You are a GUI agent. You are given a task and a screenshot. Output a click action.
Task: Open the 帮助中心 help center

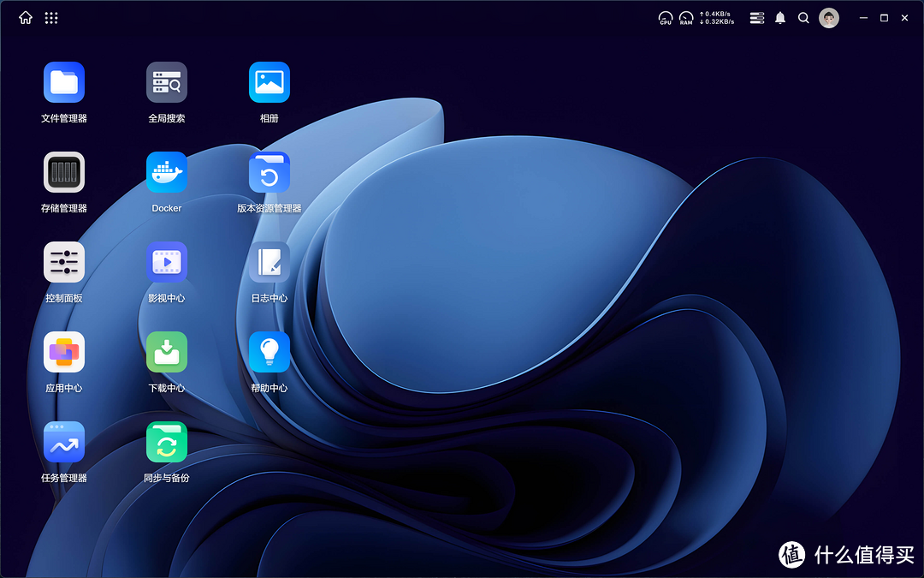pos(269,353)
